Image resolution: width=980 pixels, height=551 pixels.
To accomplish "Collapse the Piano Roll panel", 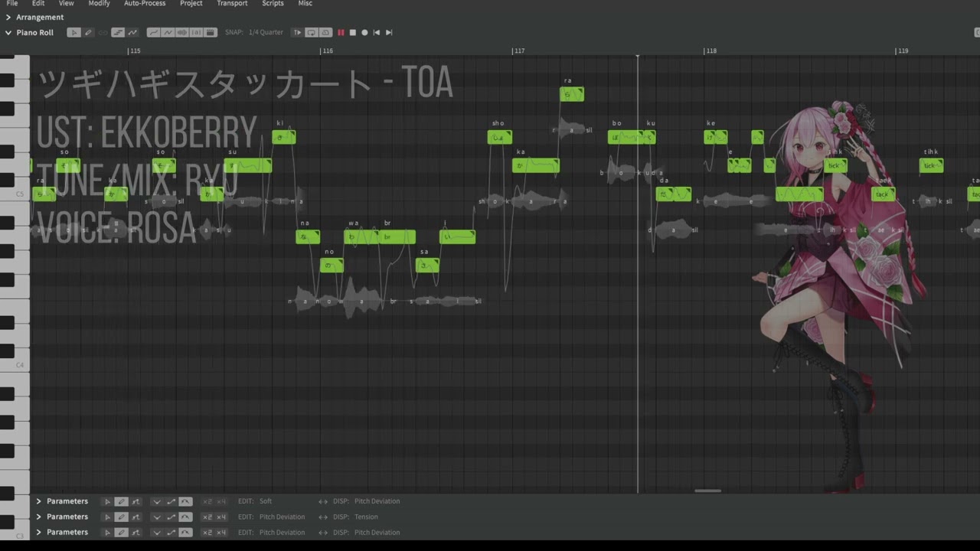I will point(8,33).
